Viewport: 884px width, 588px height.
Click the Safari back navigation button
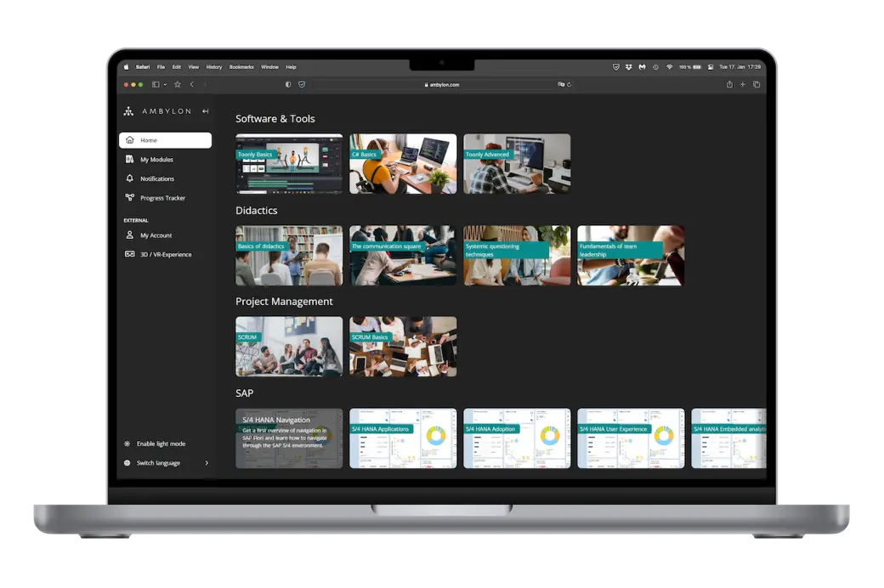192,84
